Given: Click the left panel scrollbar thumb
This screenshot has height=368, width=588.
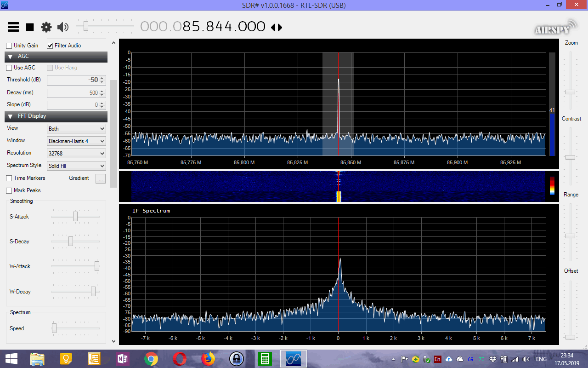Looking at the screenshot, I should pos(113,133).
